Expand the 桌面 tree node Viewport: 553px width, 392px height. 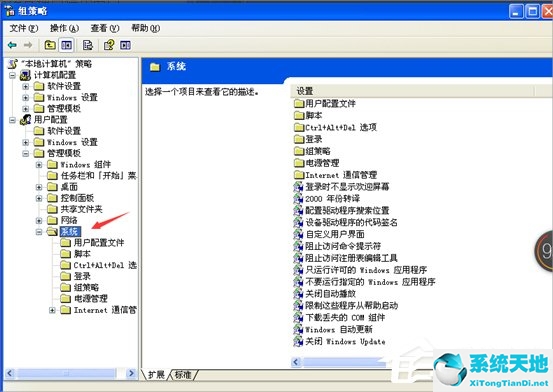coord(39,187)
